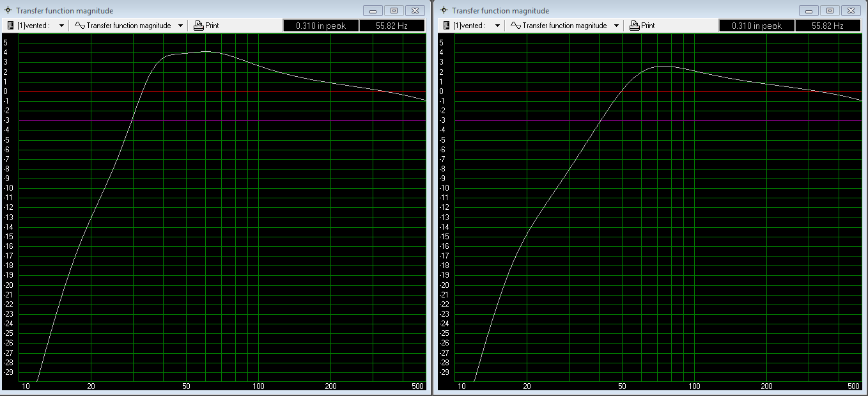Click the 50 Hz axis label in right graph
Viewport: 868px width, 396px height.
622,386
